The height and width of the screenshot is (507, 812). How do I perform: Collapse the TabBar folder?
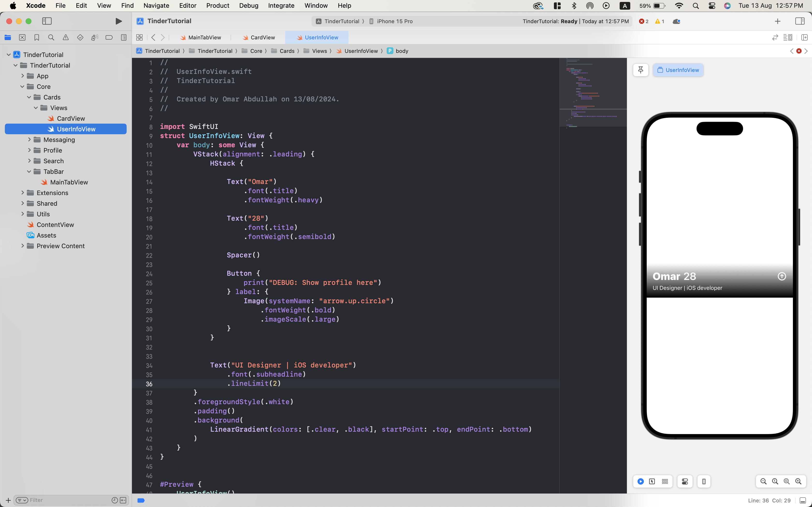click(x=29, y=172)
